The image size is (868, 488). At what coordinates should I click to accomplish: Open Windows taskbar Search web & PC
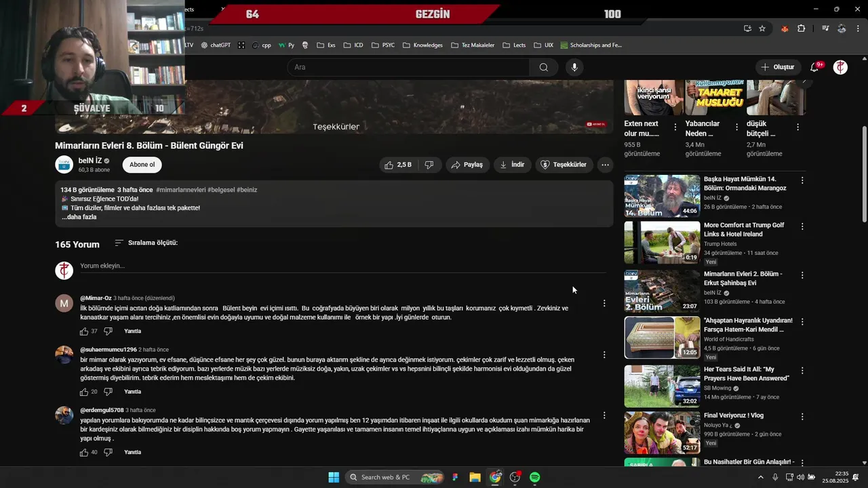[395, 477]
